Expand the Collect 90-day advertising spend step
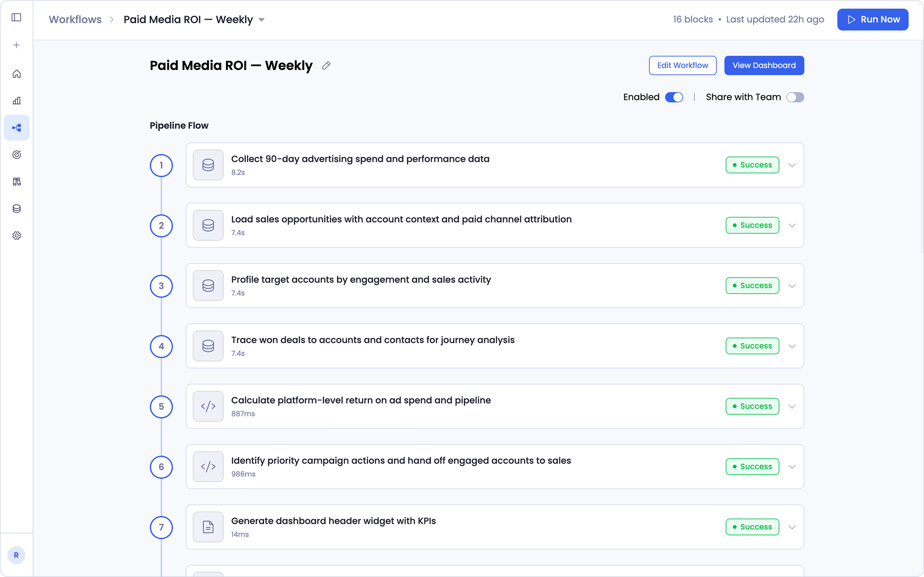Image resolution: width=924 pixels, height=577 pixels. 792,165
